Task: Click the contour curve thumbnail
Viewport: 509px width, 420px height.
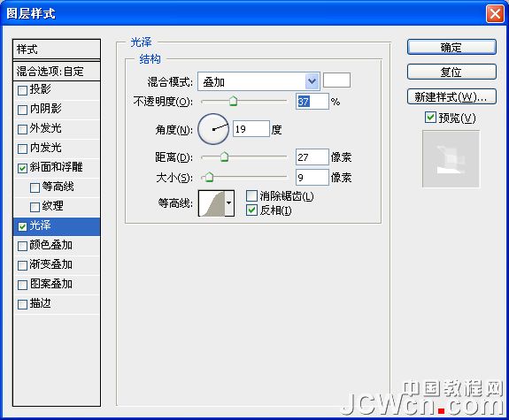Action: pos(212,203)
